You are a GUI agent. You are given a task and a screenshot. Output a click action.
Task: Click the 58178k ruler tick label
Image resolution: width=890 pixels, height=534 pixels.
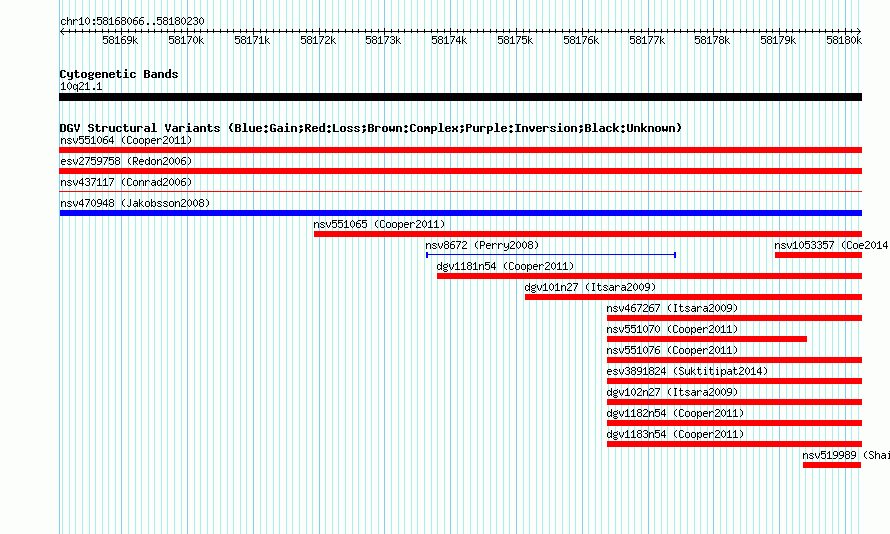712,40
